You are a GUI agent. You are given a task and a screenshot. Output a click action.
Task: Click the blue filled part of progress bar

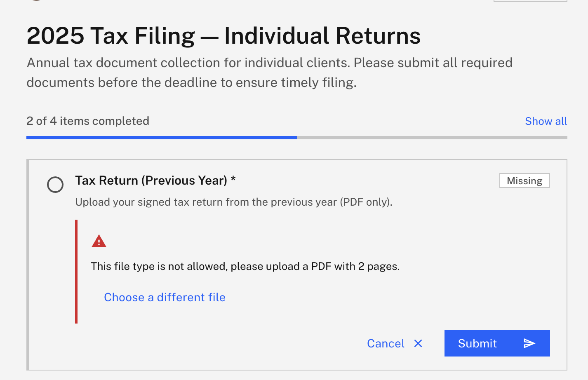[161, 138]
